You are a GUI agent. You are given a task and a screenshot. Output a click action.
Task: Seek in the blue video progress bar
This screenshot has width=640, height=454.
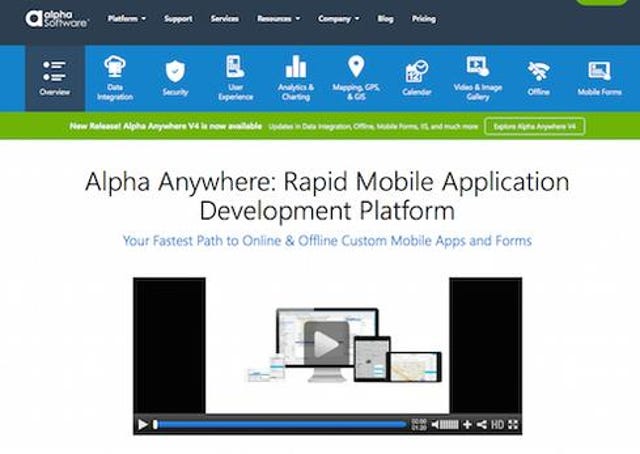281,425
